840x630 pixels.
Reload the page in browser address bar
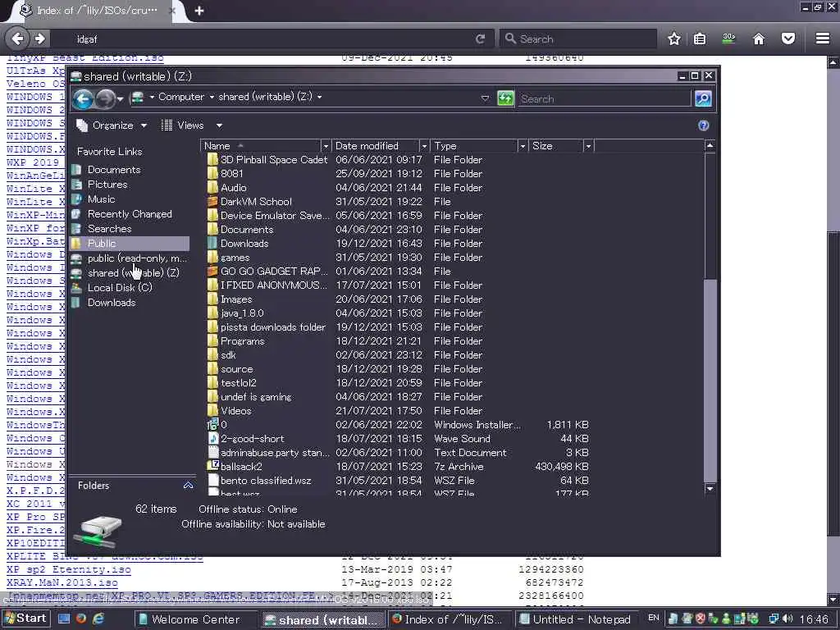pos(481,39)
